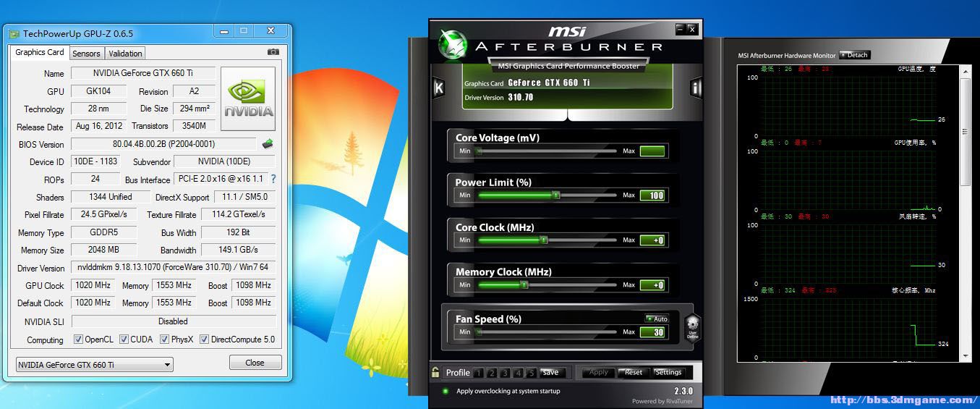Image resolution: width=980 pixels, height=409 pixels.
Task: Click the Core Voltage value field
Action: click(652, 151)
